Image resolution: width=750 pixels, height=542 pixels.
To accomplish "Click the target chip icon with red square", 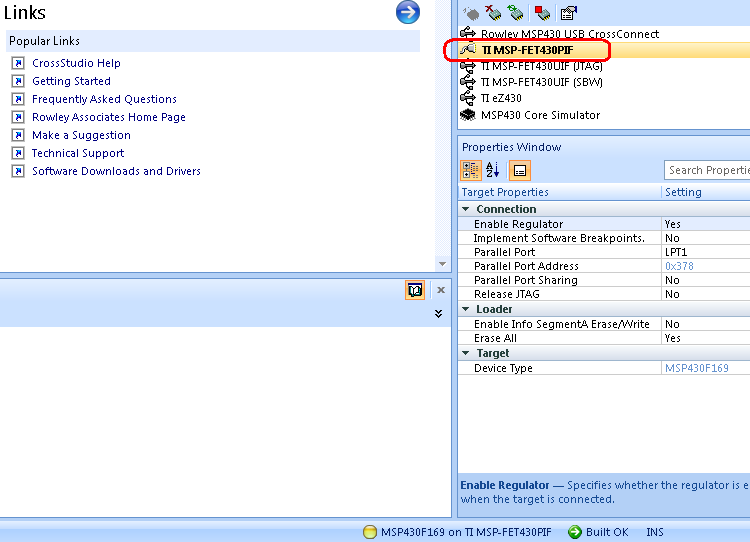I will pos(542,13).
